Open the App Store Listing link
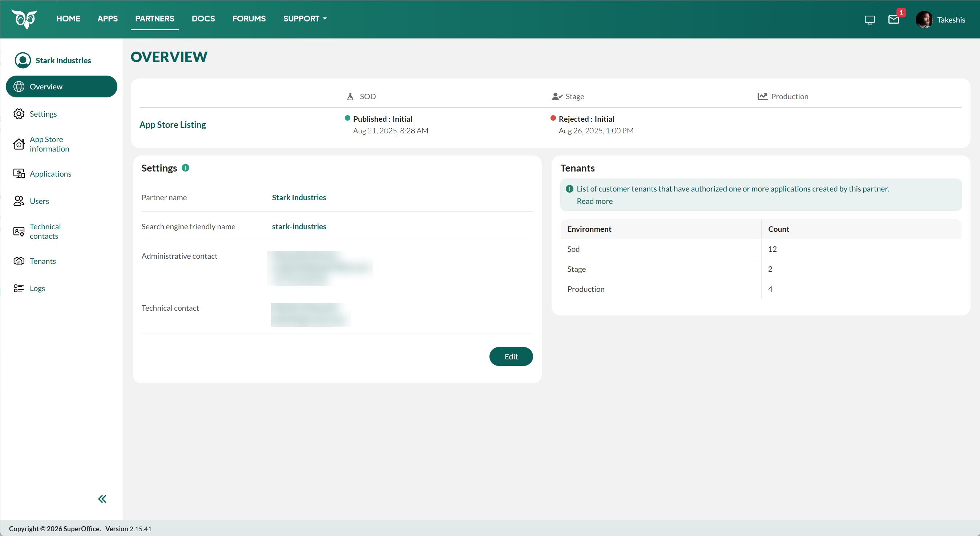 [x=173, y=125]
